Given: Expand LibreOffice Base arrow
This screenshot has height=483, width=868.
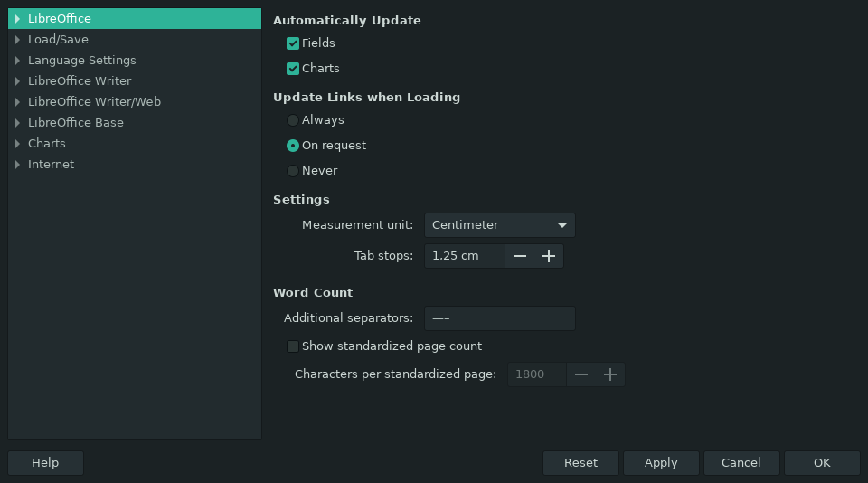Looking at the screenshot, I should click(17, 123).
